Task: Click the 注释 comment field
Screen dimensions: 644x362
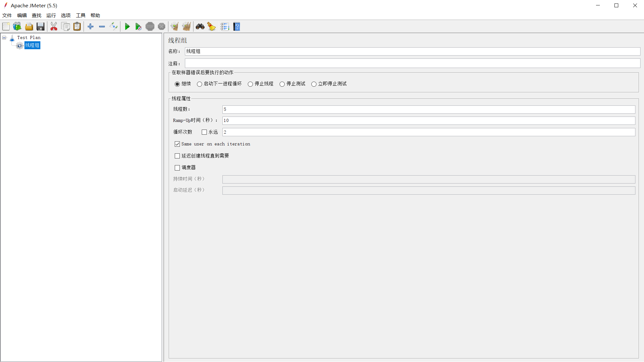Action: (x=412, y=63)
